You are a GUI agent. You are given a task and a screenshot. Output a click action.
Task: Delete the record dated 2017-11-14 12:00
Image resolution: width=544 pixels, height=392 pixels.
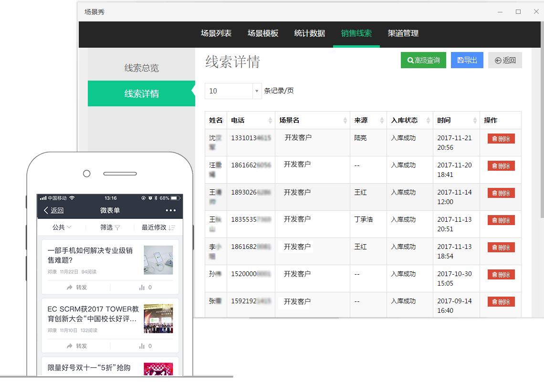[x=501, y=193]
